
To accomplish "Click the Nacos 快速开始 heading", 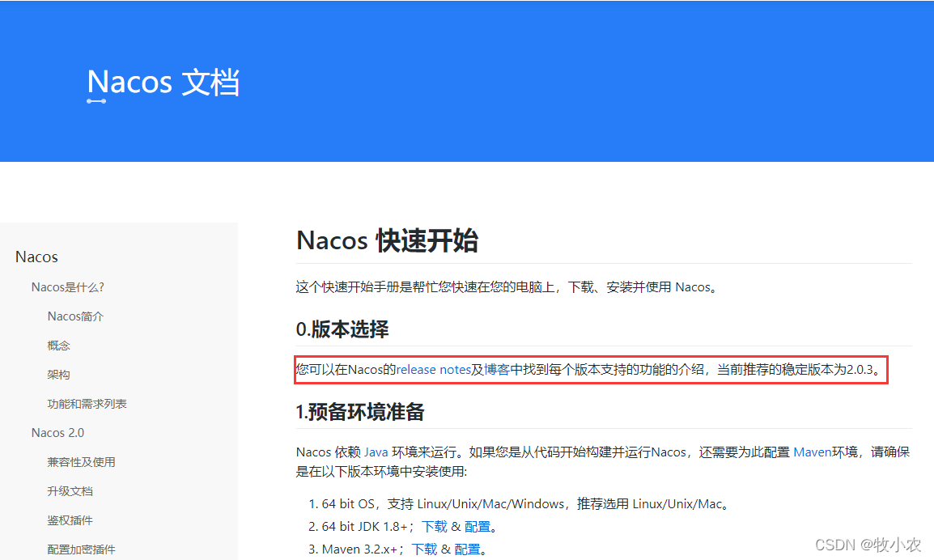I will coord(387,240).
